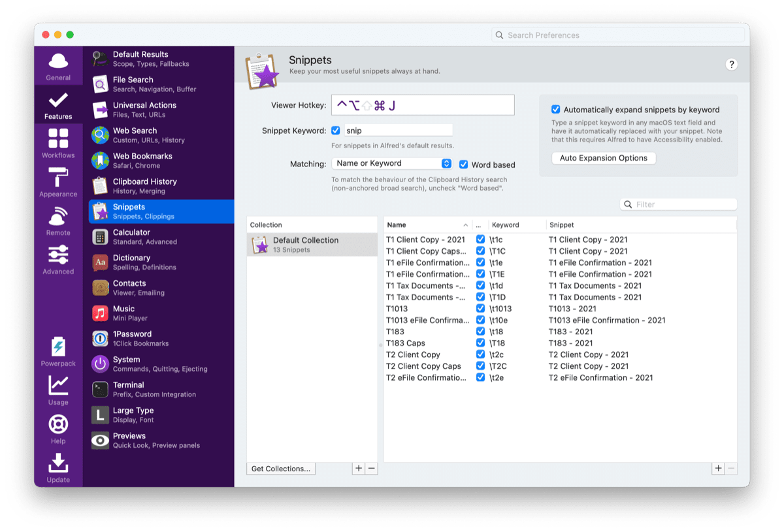This screenshot has height=532, width=784.
Task: Sort snippets by the Name column header
Action: [427, 225]
